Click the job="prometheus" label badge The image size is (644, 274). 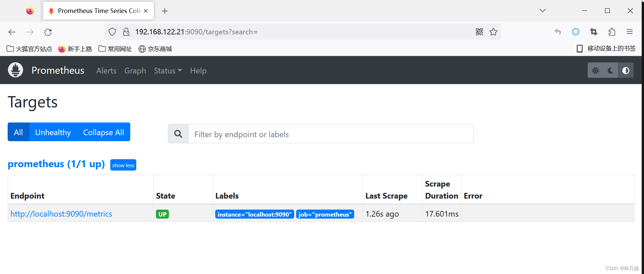[325, 214]
